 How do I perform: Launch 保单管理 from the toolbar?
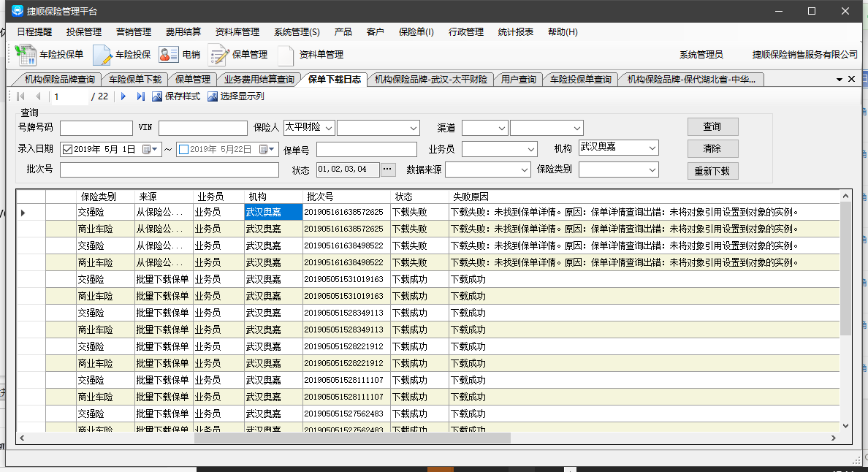click(x=218, y=55)
